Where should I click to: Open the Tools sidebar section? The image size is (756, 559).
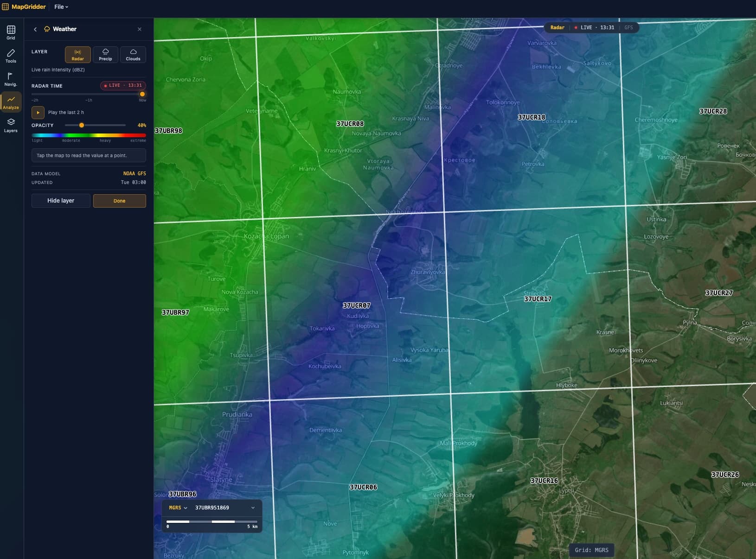coord(11,56)
